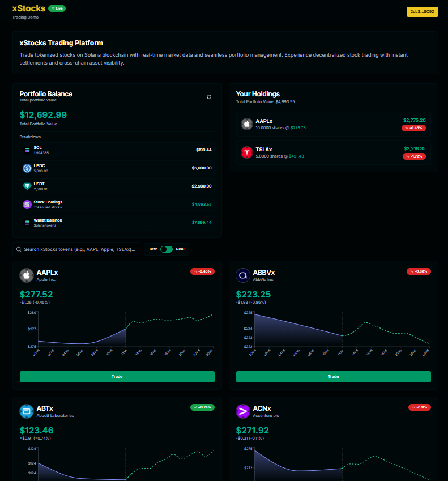Image resolution: width=448 pixels, height=481 pixels.
Task: Open the wallet address 2dLS...8C92 button
Action: [x=423, y=12]
